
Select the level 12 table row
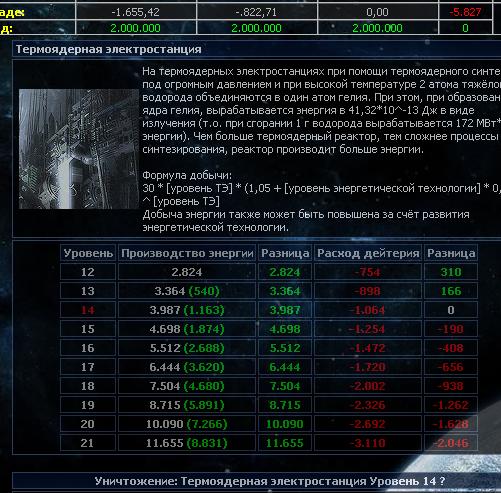tap(269, 272)
